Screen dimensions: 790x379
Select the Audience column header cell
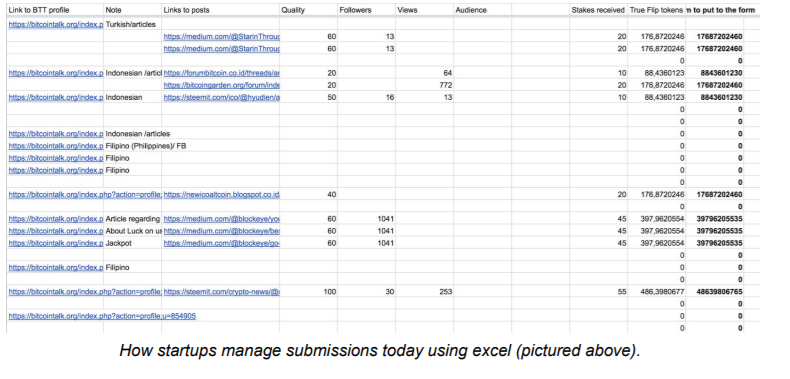pos(482,10)
